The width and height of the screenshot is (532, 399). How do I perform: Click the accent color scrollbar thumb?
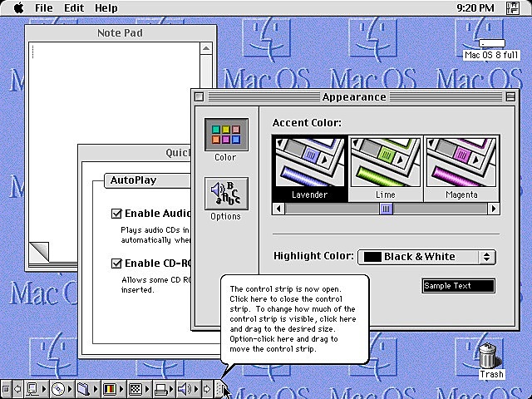pyautogui.click(x=386, y=209)
